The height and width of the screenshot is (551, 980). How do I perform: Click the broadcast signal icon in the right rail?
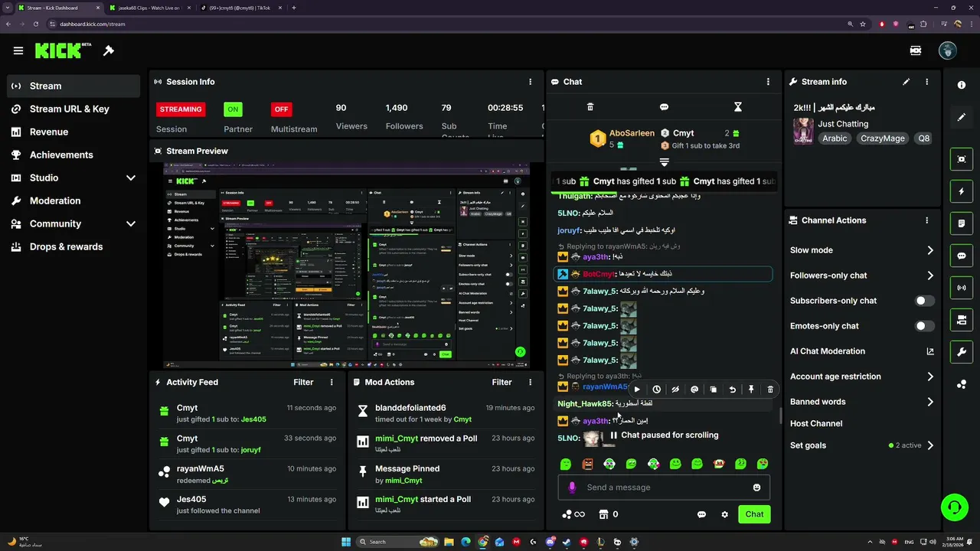pyautogui.click(x=962, y=288)
